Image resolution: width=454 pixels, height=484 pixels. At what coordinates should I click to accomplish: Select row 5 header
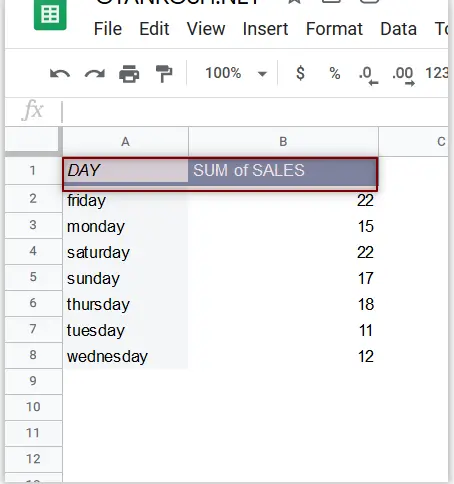[33, 277]
